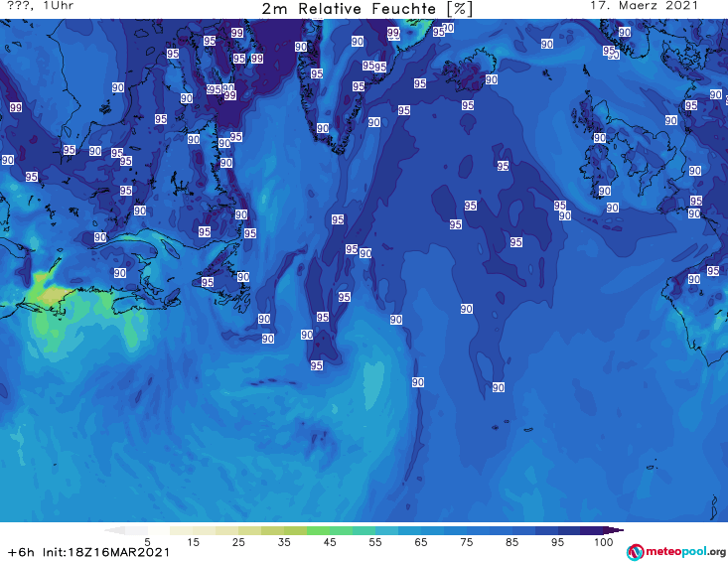Click the '5' legend value

(x=147, y=542)
